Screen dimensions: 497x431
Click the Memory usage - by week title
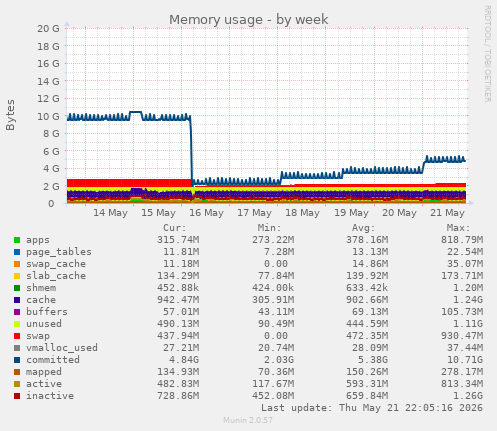coord(249,20)
